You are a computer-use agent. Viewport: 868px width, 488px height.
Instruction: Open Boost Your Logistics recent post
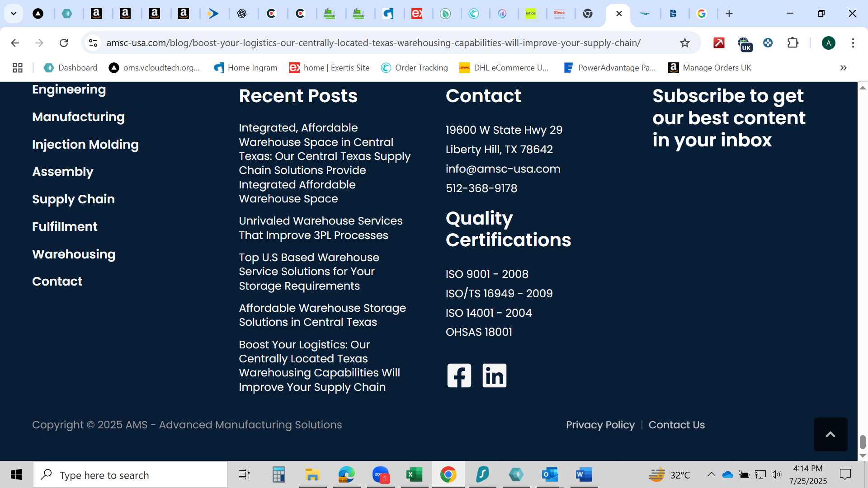click(x=319, y=366)
